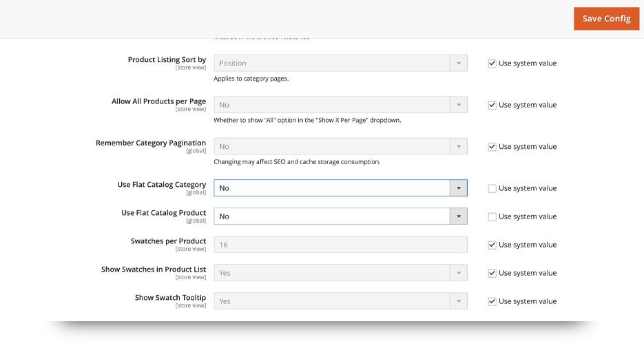Viewport: 644px width, 344px height.
Task: Click the 'Changing may affect SEO' note
Action: [297, 162]
